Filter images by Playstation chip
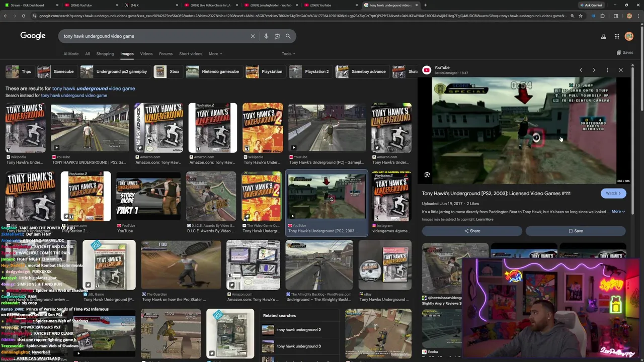The image size is (644, 362). point(265,71)
